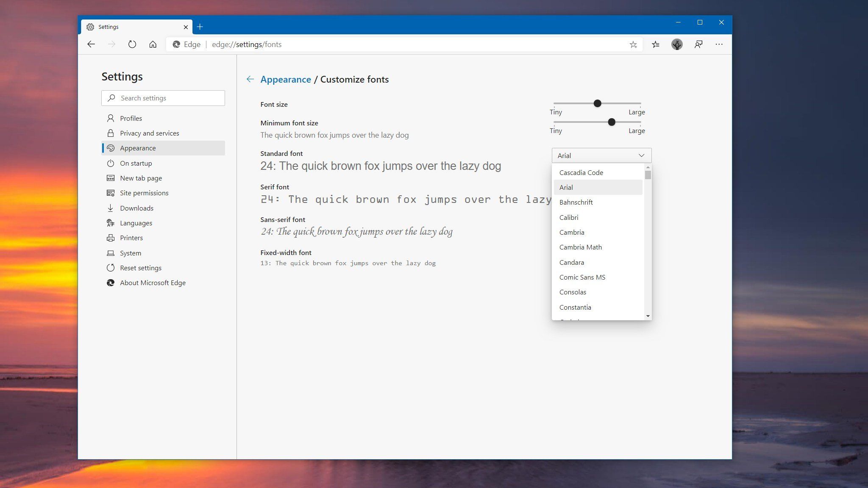The height and width of the screenshot is (488, 868).
Task: Click the About Microsoft Edge logo icon
Action: point(111,283)
